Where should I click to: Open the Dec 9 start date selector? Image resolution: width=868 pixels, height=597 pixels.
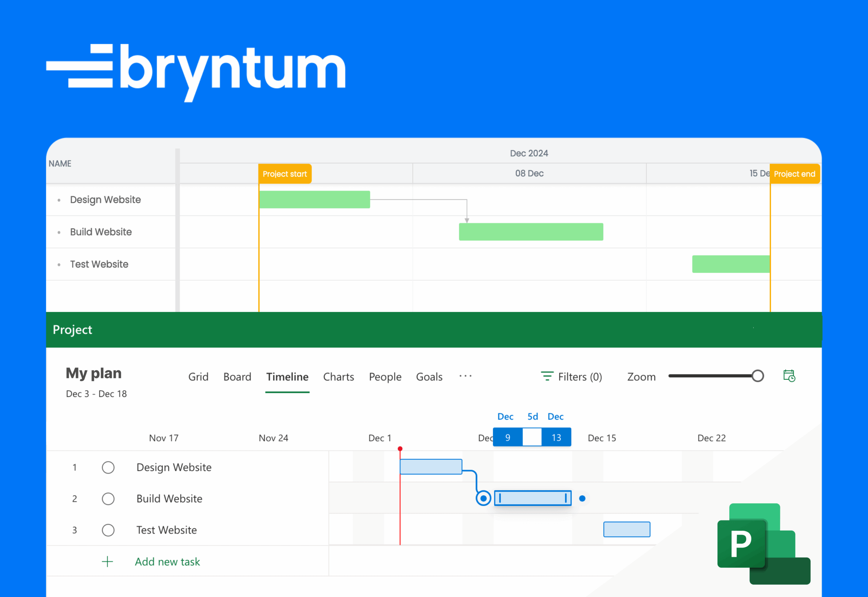click(507, 437)
